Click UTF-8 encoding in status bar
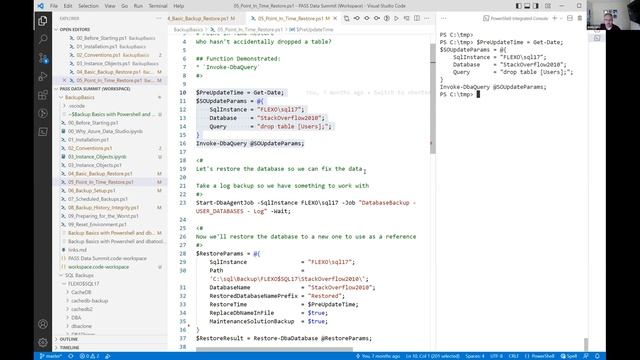Screen dimensions: 640x360 (x=496, y=356)
